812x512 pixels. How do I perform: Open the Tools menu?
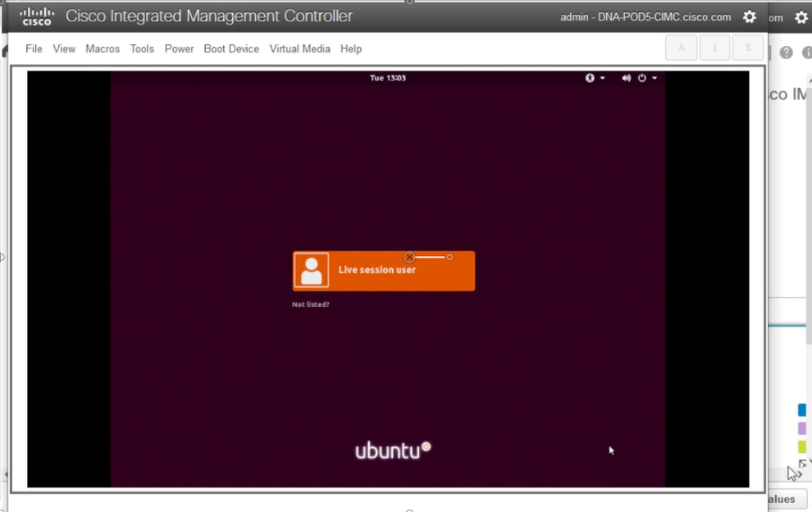[x=142, y=48]
